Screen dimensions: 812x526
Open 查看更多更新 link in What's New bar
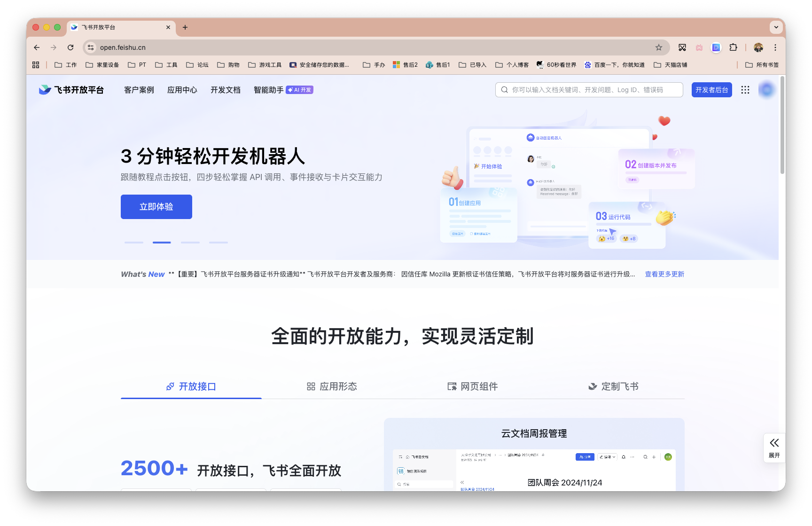pyautogui.click(x=664, y=274)
